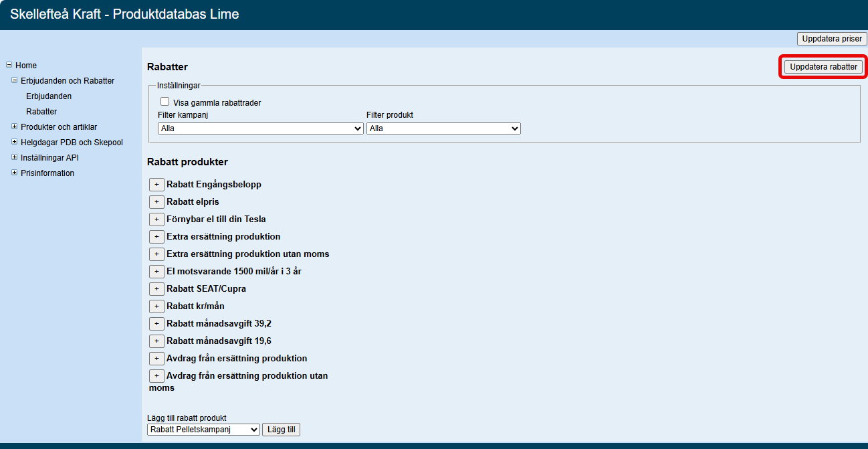The height and width of the screenshot is (449, 868).
Task: Expand the Rabatt elpris plus button
Action: click(156, 202)
